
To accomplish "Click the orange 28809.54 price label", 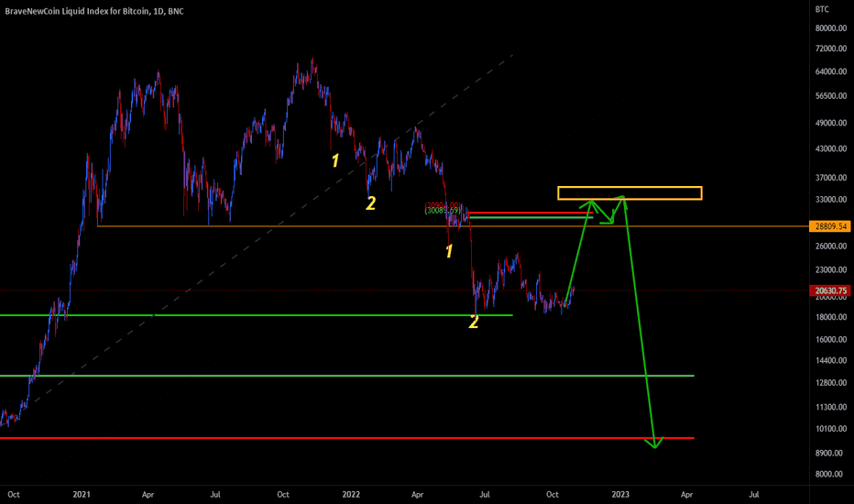I will pos(831,226).
